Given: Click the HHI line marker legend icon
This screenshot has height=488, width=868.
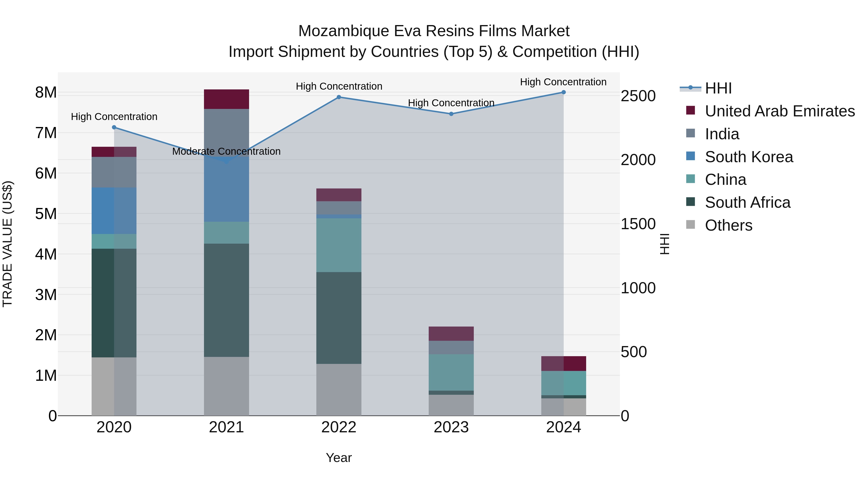Looking at the screenshot, I should point(691,87).
